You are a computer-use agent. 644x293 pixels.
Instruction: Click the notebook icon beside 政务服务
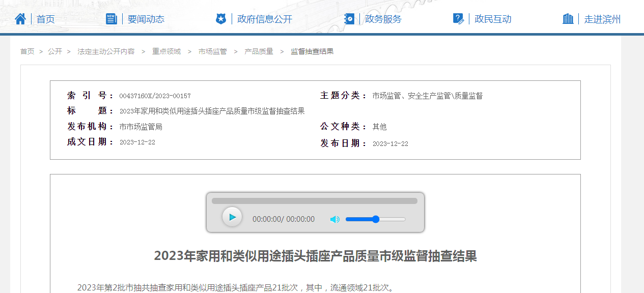pos(349,19)
